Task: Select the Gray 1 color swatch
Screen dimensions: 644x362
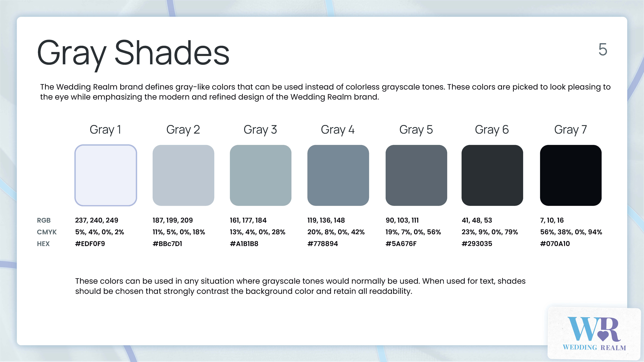Action: coord(106,175)
